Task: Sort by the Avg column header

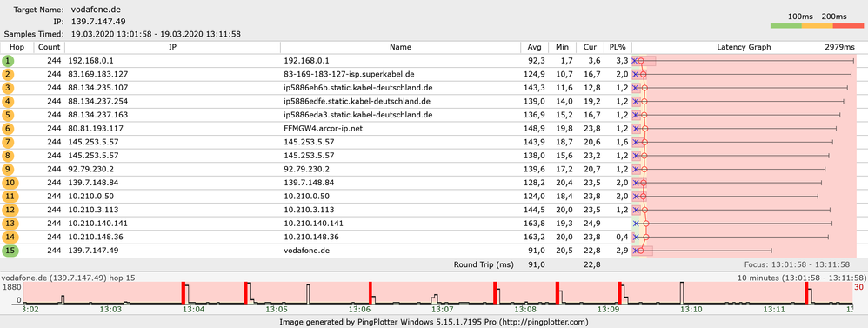Action: point(534,48)
